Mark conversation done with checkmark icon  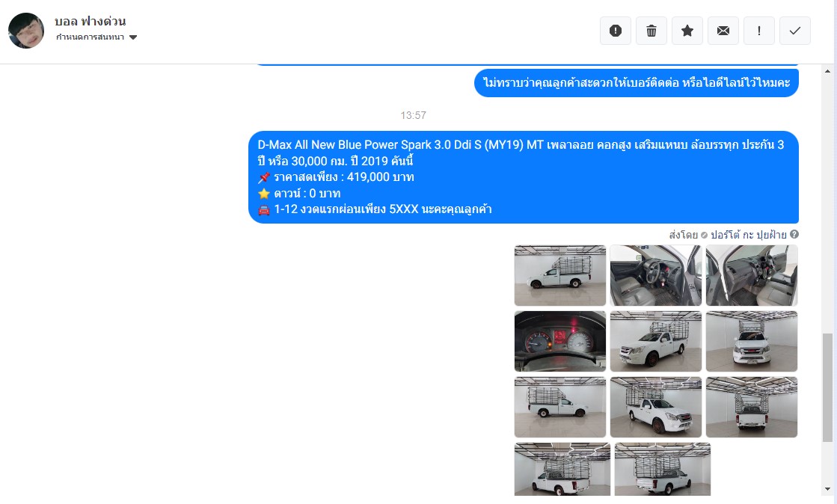pyautogui.click(x=795, y=31)
